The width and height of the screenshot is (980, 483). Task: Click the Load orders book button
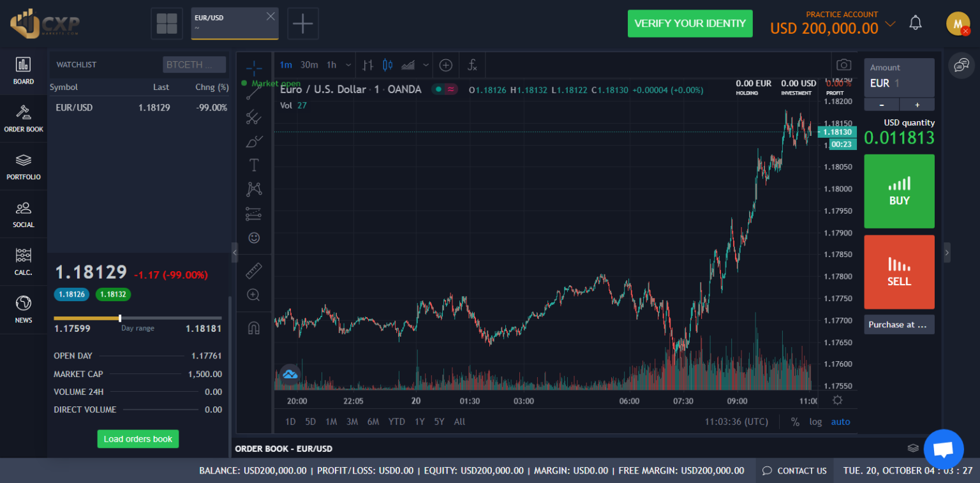tap(138, 439)
